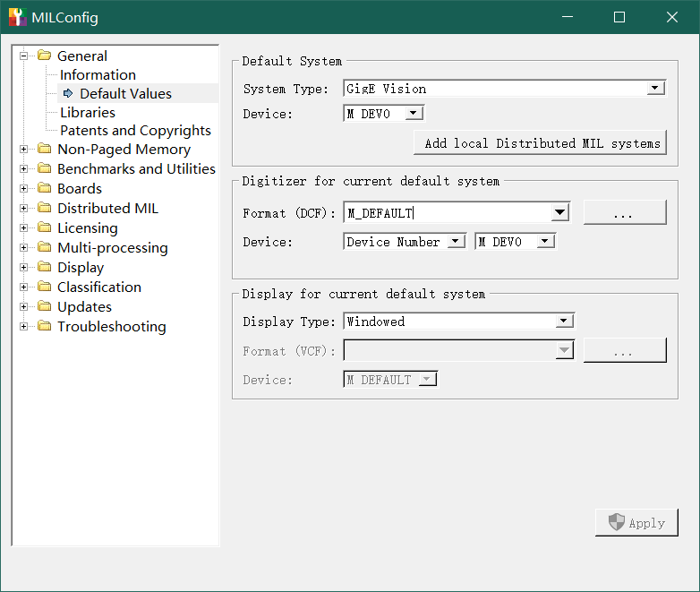Image resolution: width=700 pixels, height=592 pixels.
Task: Expand the Boards tree node
Action: pyautogui.click(x=23, y=189)
